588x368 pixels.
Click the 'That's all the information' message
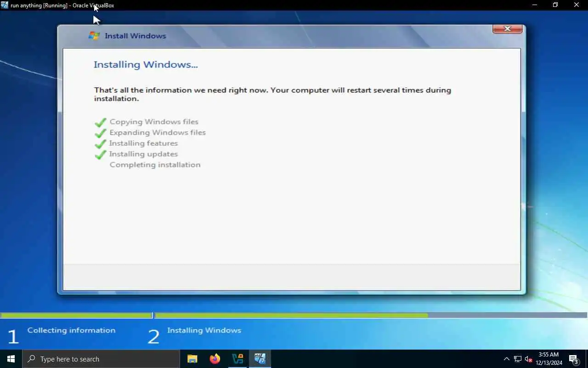[x=272, y=94]
